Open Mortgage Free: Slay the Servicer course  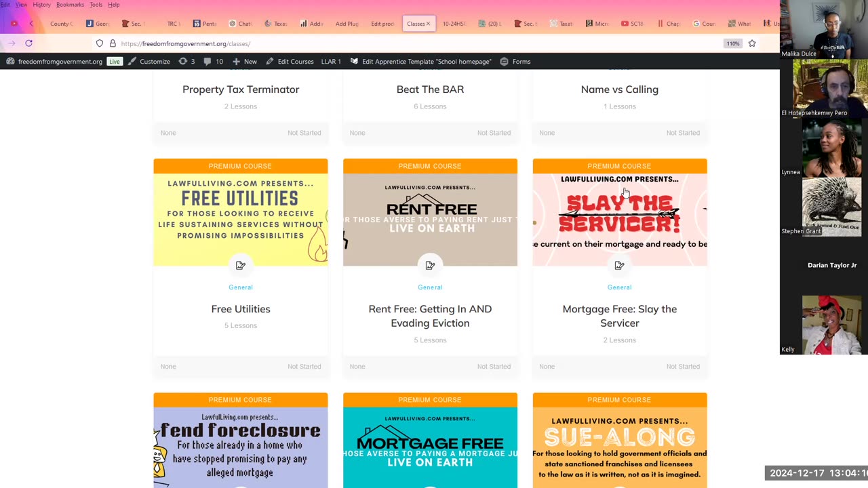pos(619,316)
